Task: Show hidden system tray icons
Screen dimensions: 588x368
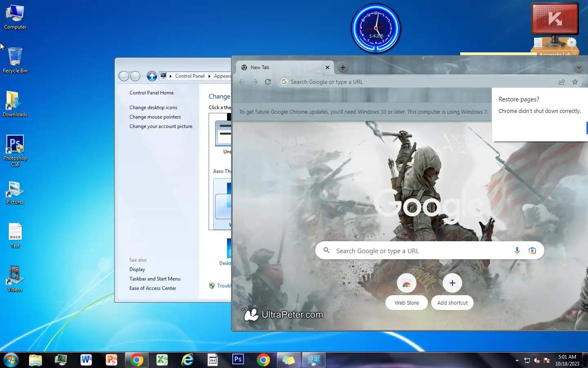Action: [x=517, y=360]
